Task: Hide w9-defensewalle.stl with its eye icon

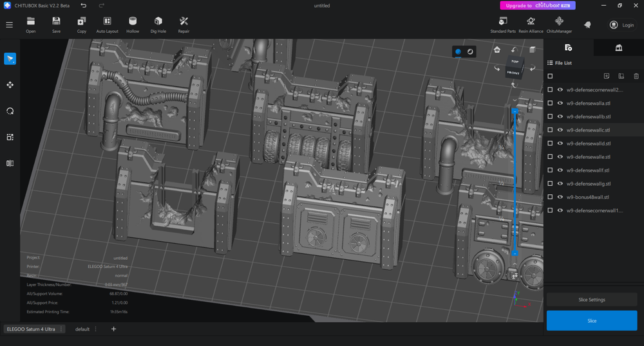Action: pos(560,157)
